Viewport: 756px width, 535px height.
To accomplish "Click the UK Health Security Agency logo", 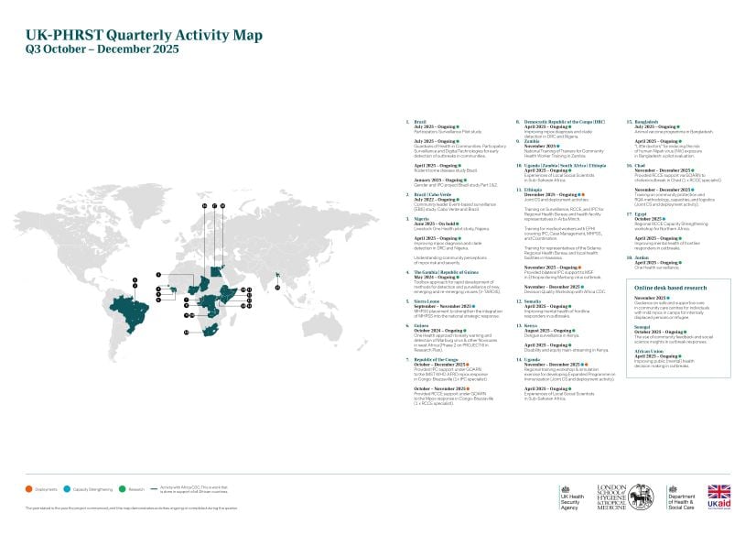I will [572, 497].
